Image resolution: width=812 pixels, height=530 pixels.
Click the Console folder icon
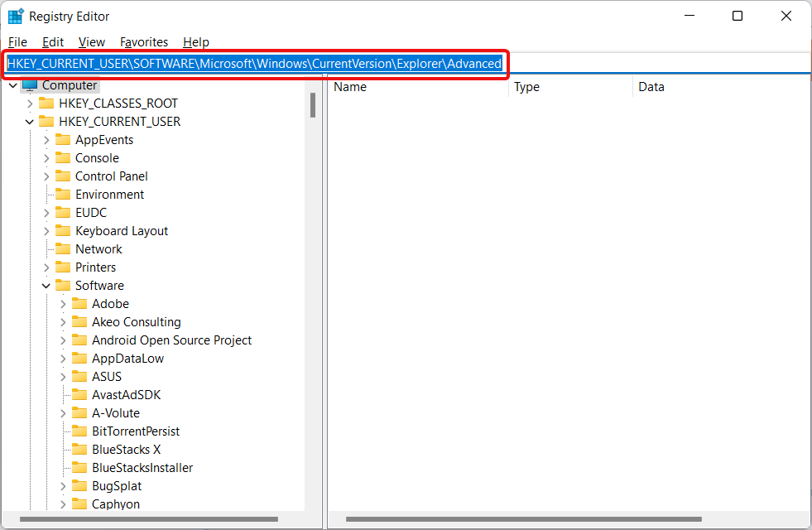63,157
